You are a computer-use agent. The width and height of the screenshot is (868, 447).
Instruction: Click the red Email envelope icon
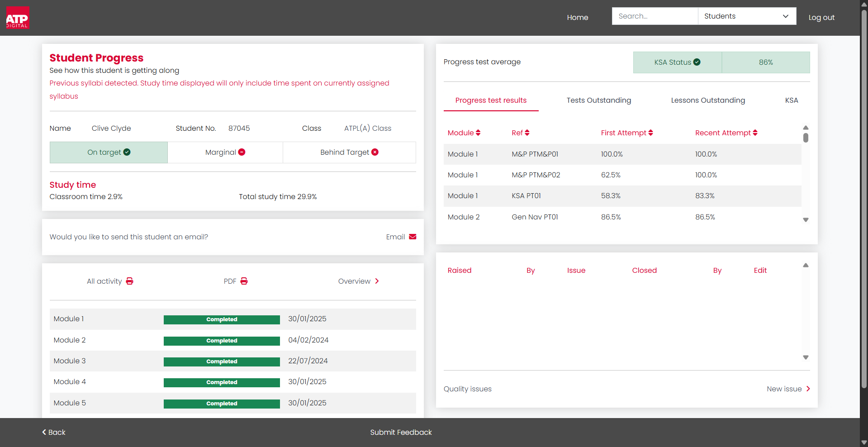pyautogui.click(x=413, y=237)
